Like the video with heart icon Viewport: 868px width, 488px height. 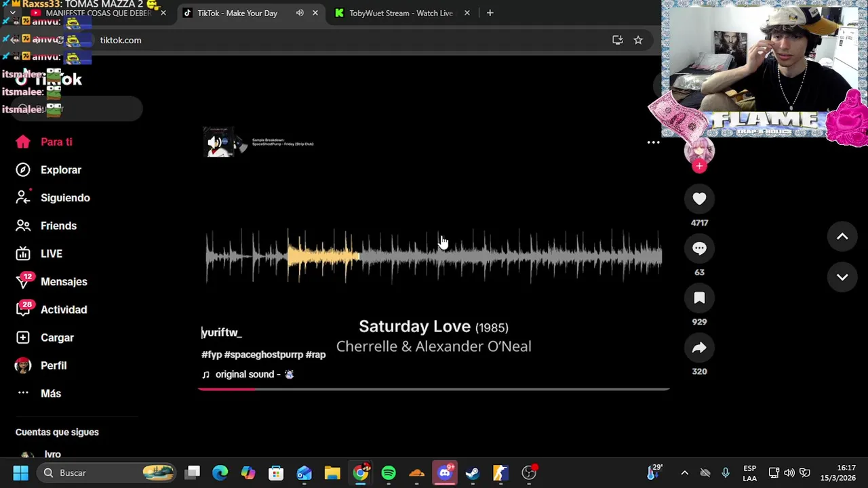pos(699,199)
